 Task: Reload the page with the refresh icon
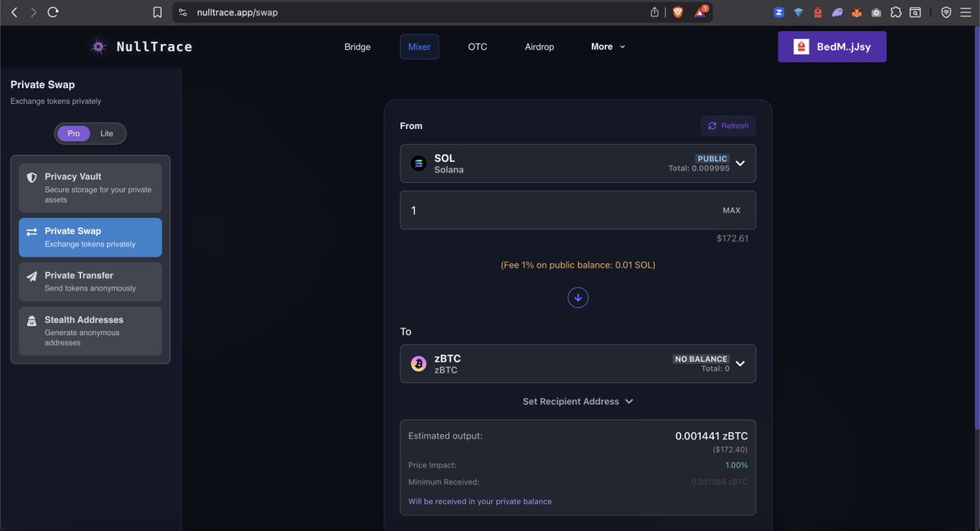tap(53, 12)
